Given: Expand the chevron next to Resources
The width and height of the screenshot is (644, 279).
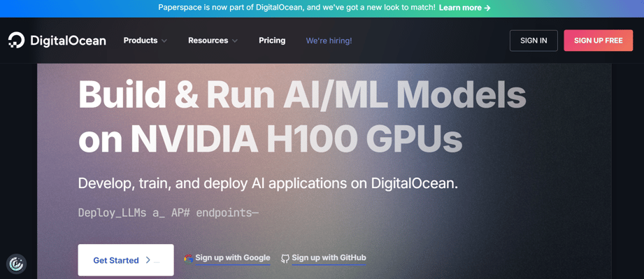Looking at the screenshot, I should tap(234, 41).
